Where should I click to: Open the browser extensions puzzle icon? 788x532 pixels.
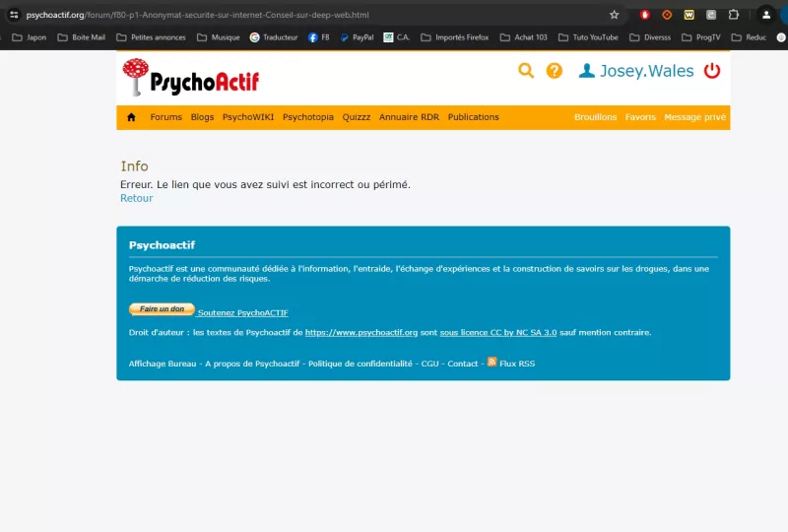(734, 15)
